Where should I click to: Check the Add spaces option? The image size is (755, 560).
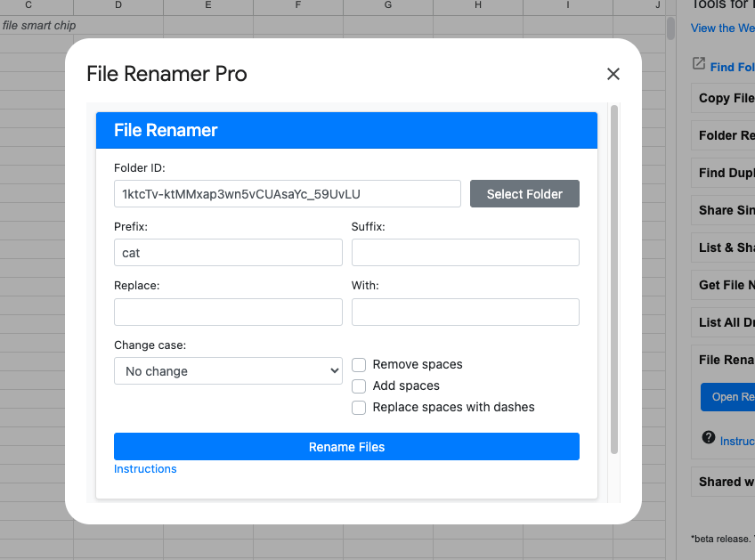click(x=359, y=386)
